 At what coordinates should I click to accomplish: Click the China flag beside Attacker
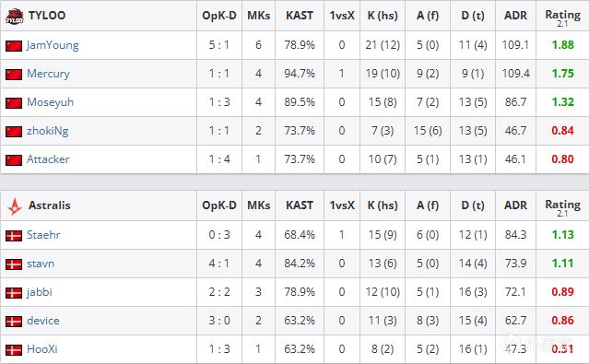[x=14, y=160]
